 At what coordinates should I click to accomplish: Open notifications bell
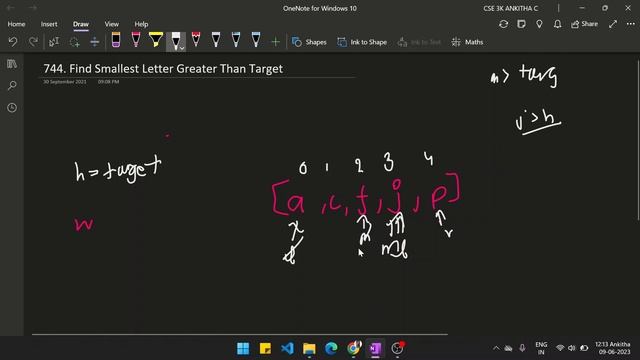[557, 24]
